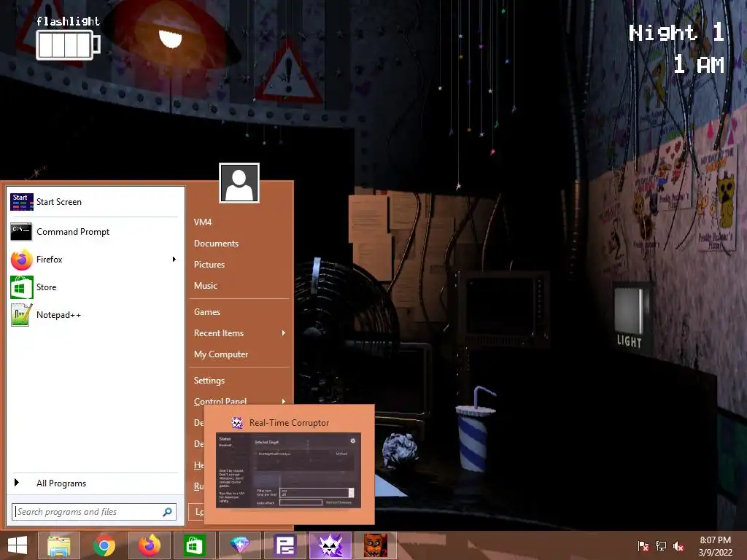
Task: Select the Real-Time Corruptor preview thumbnail
Action: pos(289,470)
